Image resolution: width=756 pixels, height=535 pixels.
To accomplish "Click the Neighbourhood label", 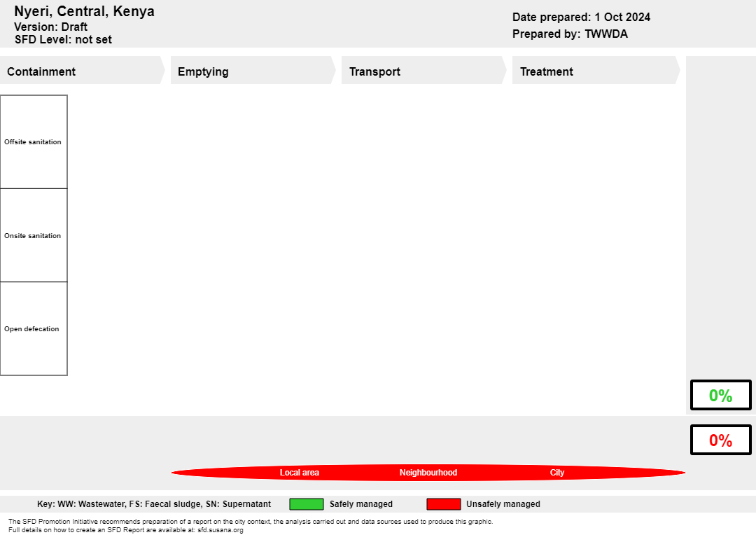I will (x=428, y=472).
